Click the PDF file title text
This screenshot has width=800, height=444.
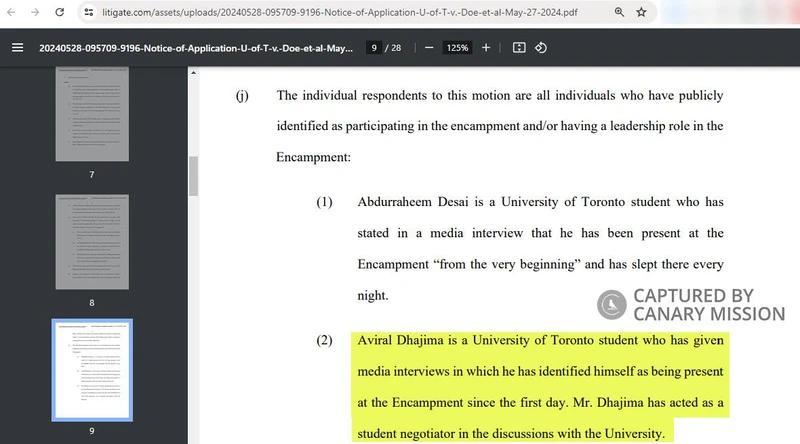click(196, 48)
